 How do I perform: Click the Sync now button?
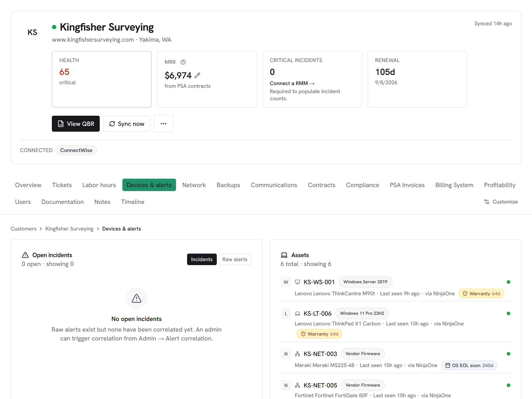(127, 124)
